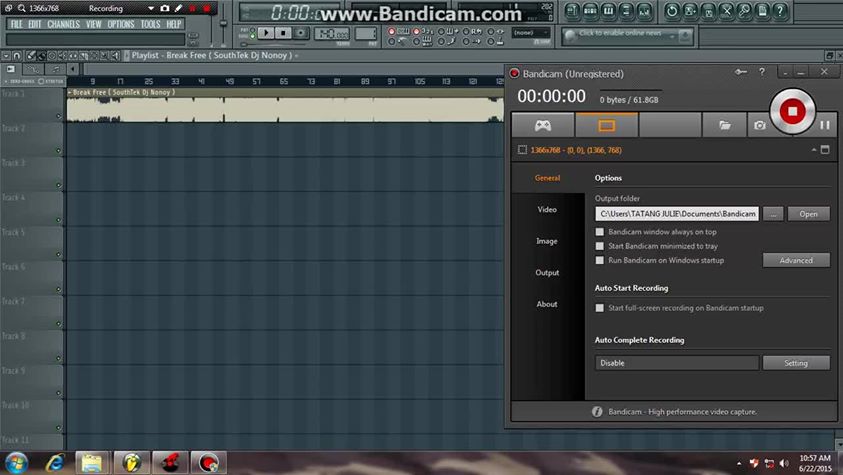
Task: Click the pencil draw icon in top recording bar
Action: (178, 9)
